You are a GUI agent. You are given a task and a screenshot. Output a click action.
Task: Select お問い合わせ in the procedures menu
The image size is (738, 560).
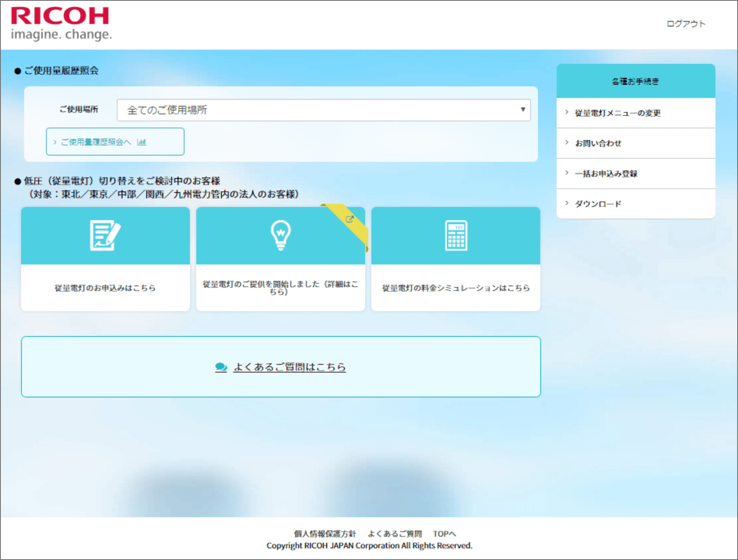[598, 143]
